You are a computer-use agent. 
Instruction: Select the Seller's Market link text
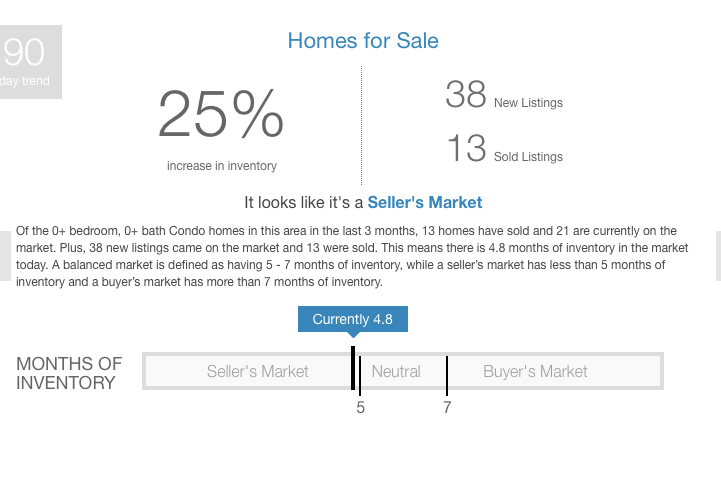pyautogui.click(x=424, y=202)
